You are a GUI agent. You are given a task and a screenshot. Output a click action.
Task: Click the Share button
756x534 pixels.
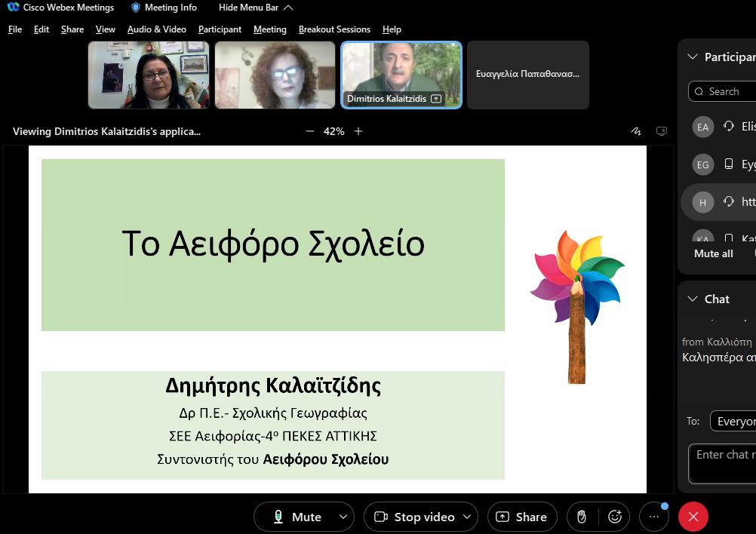(x=522, y=517)
